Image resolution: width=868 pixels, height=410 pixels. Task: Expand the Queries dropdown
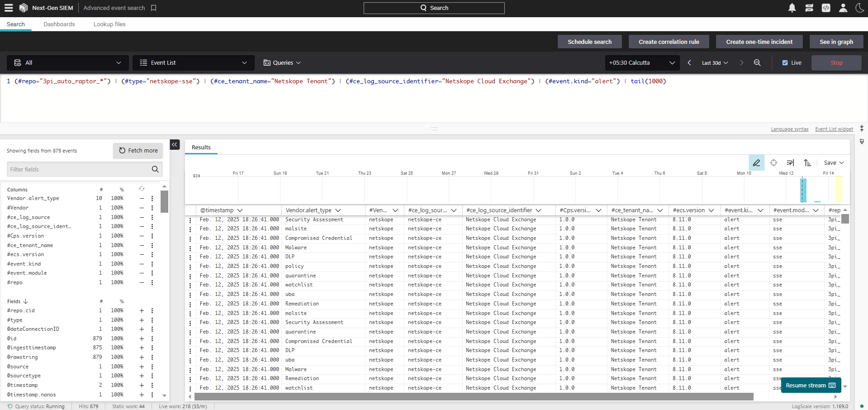point(282,63)
